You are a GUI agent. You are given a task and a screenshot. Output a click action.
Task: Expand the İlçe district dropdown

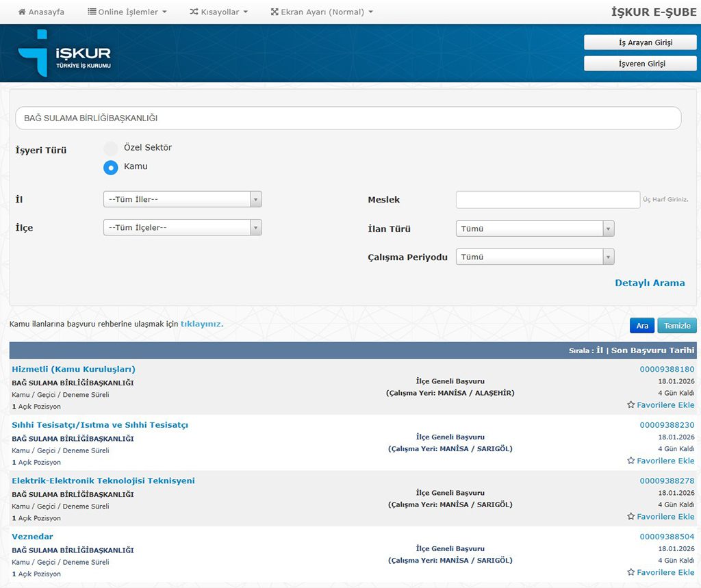(x=182, y=227)
